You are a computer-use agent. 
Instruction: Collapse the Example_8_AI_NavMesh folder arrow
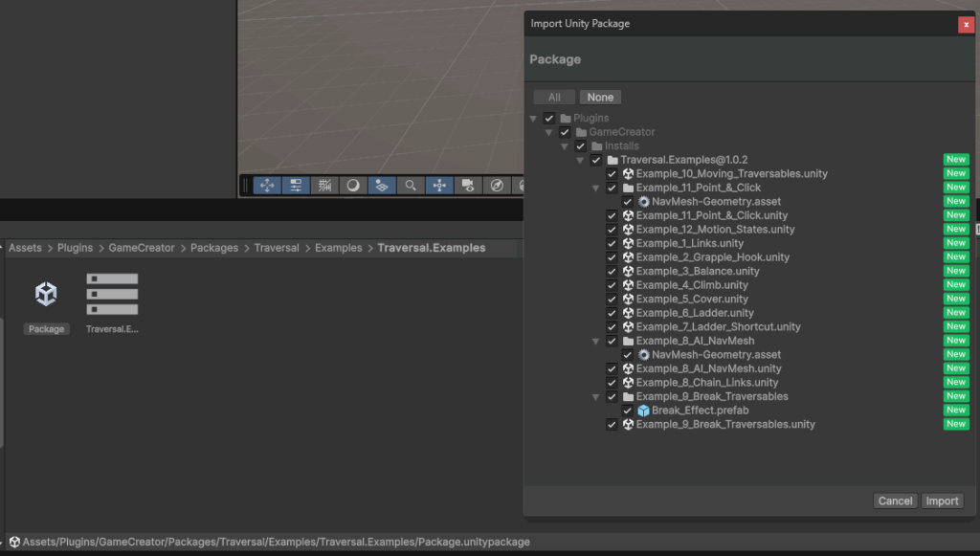point(595,342)
